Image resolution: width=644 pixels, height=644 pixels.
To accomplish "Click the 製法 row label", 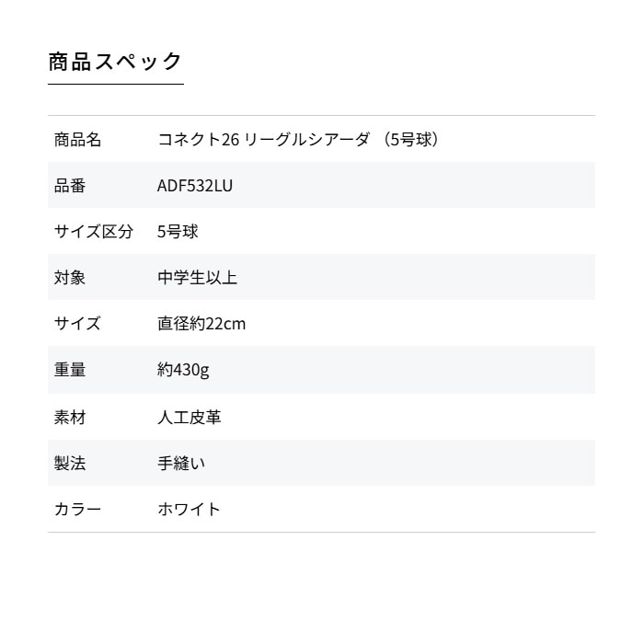I will [x=70, y=464].
